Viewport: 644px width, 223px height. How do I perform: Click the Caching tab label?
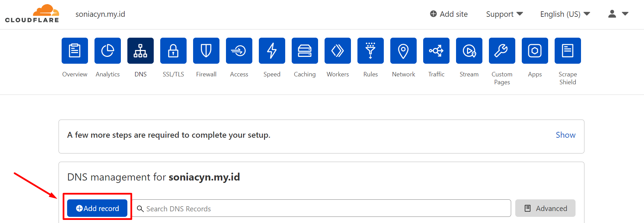pos(305,74)
